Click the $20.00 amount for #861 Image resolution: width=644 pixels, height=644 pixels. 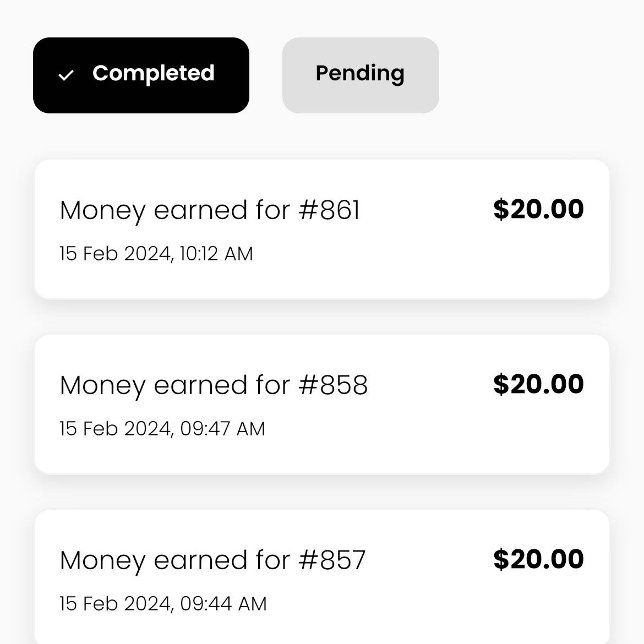pyautogui.click(x=538, y=210)
